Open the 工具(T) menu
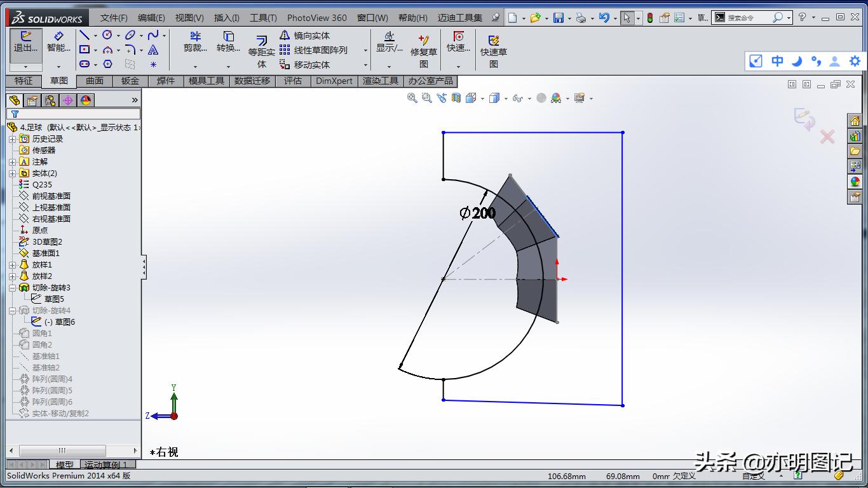Screen dimensions: 868x488 pyautogui.click(x=263, y=18)
